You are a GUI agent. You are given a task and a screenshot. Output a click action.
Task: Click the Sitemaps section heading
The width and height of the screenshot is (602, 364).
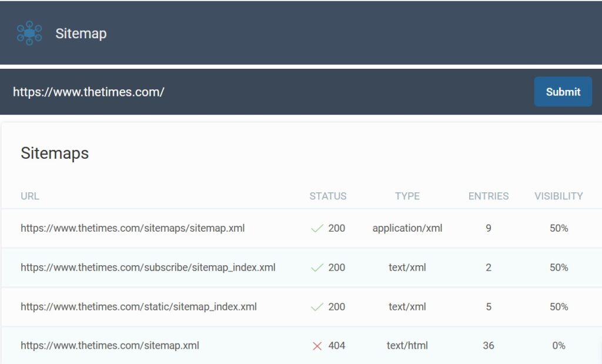click(x=55, y=153)
